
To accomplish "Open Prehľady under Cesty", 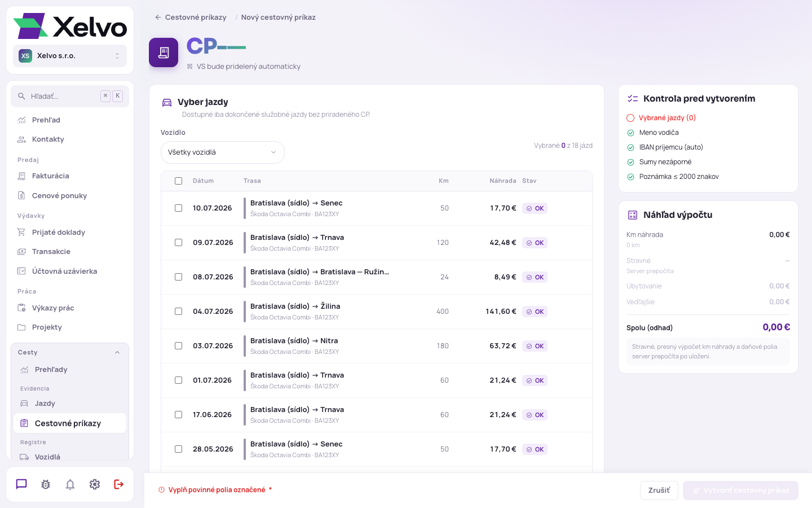I will pyautogui.click(x=70, y=370).
